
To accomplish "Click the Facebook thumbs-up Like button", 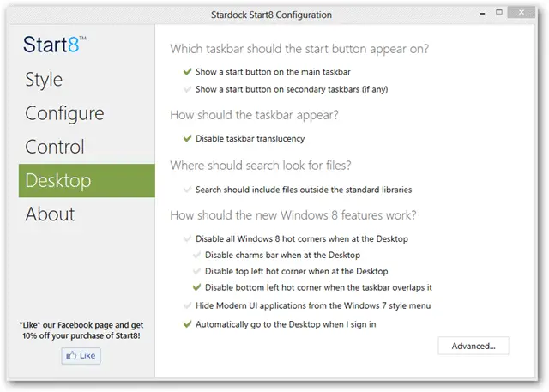I will [81, 356].
